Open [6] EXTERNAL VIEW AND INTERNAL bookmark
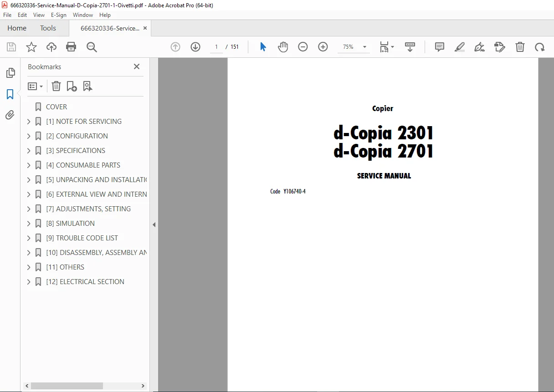Image resolution: width=554 pixels, height=392 pixels. (x=96, y=194)
